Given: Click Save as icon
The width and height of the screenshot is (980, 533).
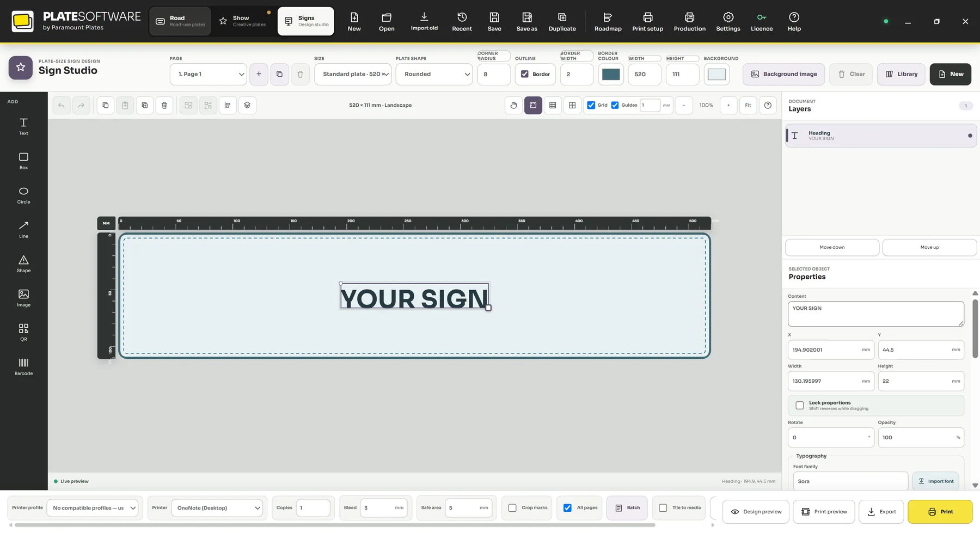Looking at the screenshot, I should tap(526, 21).
